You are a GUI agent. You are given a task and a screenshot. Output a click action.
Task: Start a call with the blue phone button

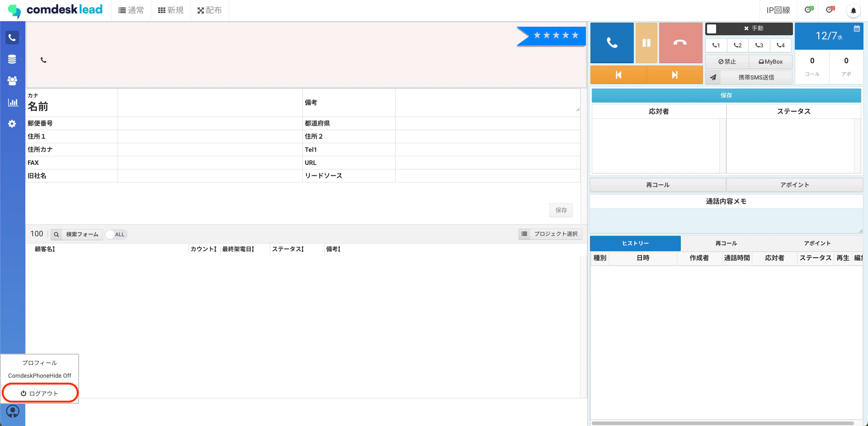pos(612,43)
